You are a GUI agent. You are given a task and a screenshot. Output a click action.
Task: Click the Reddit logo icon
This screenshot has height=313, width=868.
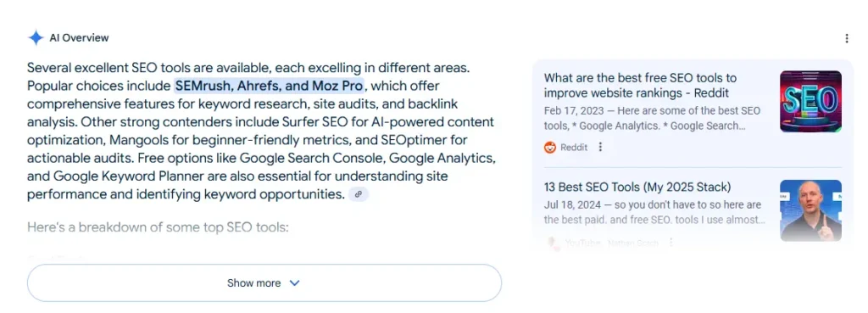point(550,148)
